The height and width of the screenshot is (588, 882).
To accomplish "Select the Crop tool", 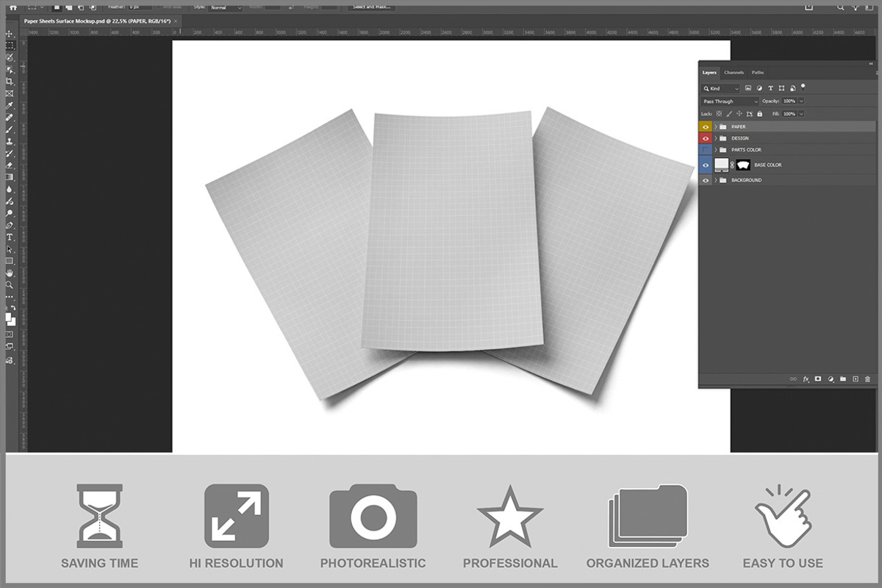I will coord(10,82).
